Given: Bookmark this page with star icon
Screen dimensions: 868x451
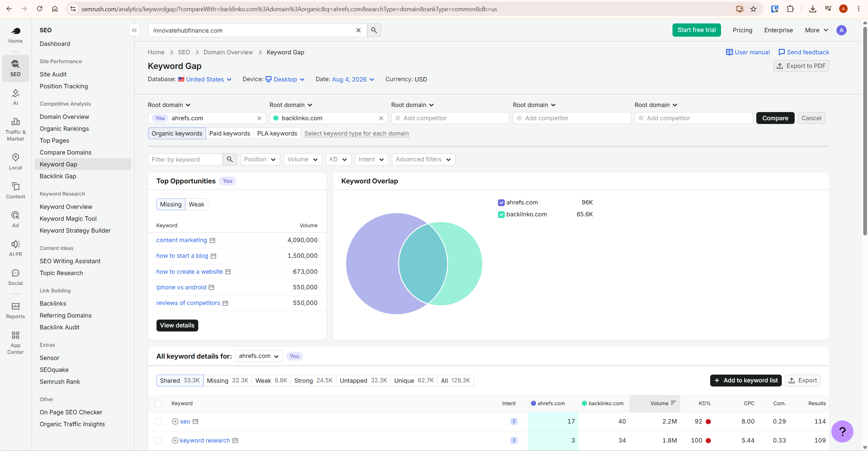Looking at the screenshot, I should point(753,9).
